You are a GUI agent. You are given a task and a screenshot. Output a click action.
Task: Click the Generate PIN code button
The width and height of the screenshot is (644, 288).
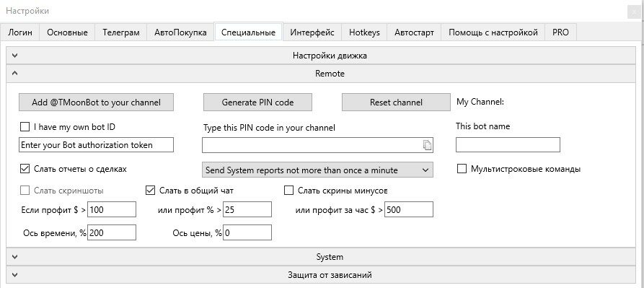tap(257, 102)
